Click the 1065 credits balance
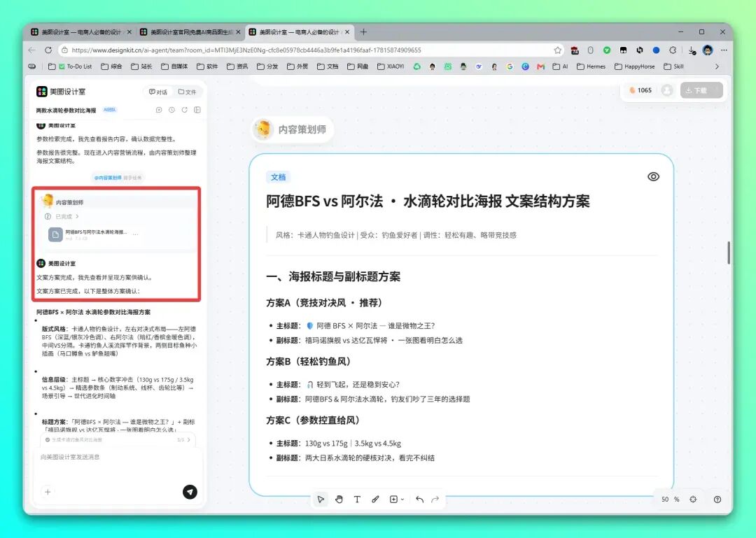 click(x=640, y=90)
